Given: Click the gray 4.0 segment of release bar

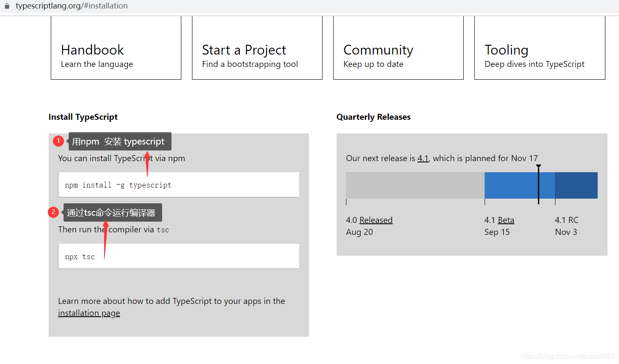Looking at the screenshot, I should coord(415,185).
